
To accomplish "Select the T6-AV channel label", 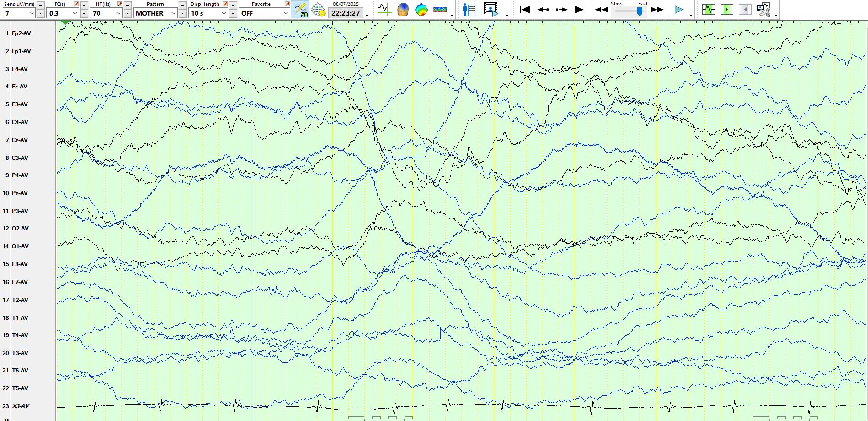I will click(20, 371).
